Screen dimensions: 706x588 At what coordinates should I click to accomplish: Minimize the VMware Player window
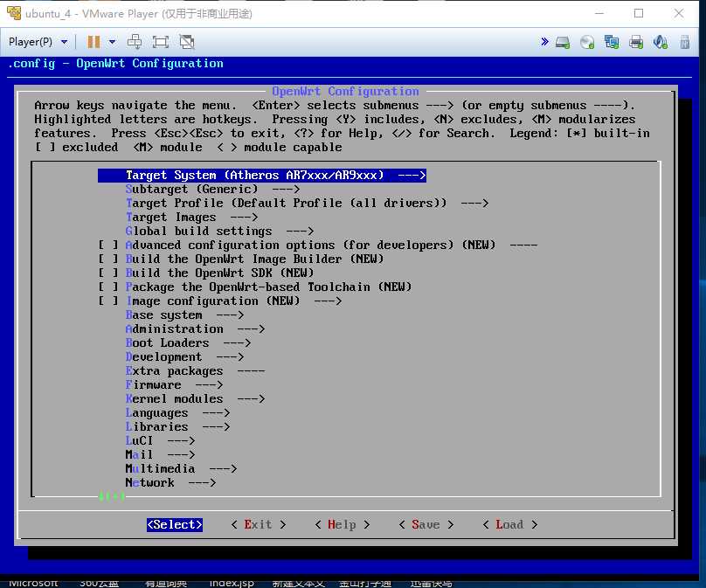pyautogui.click(x=599, y=13)
